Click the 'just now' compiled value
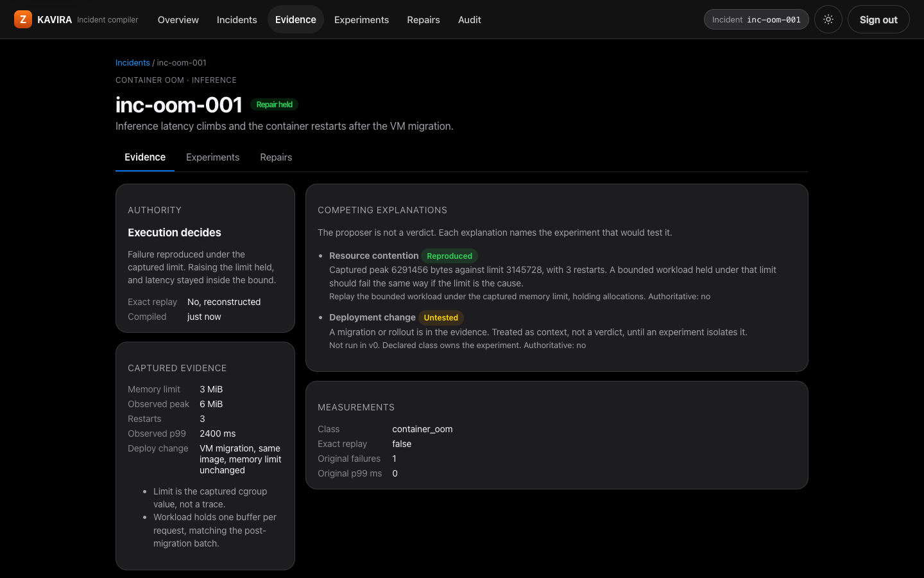 click(x=204, y=317)
